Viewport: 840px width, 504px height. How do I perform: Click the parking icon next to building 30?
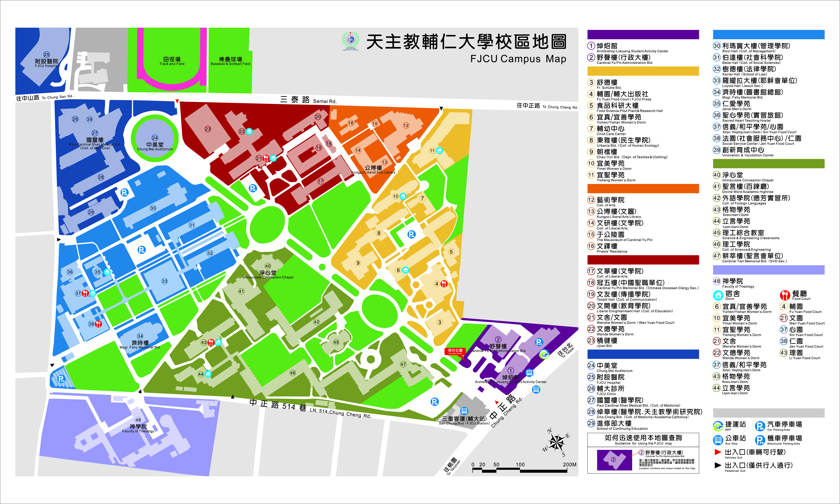coord(124,193)
